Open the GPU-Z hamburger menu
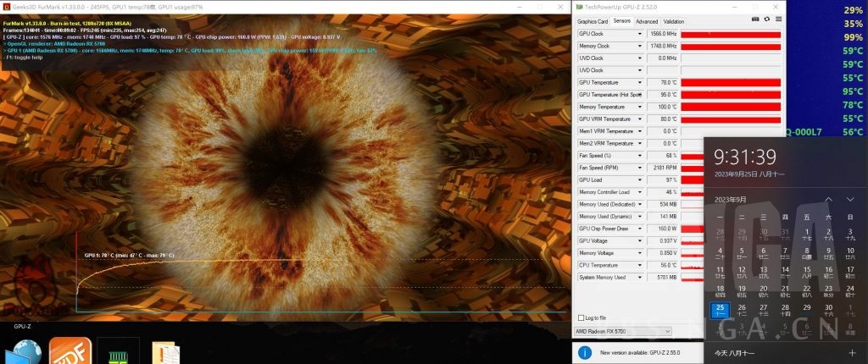868x364 pixels. point(777,19)
